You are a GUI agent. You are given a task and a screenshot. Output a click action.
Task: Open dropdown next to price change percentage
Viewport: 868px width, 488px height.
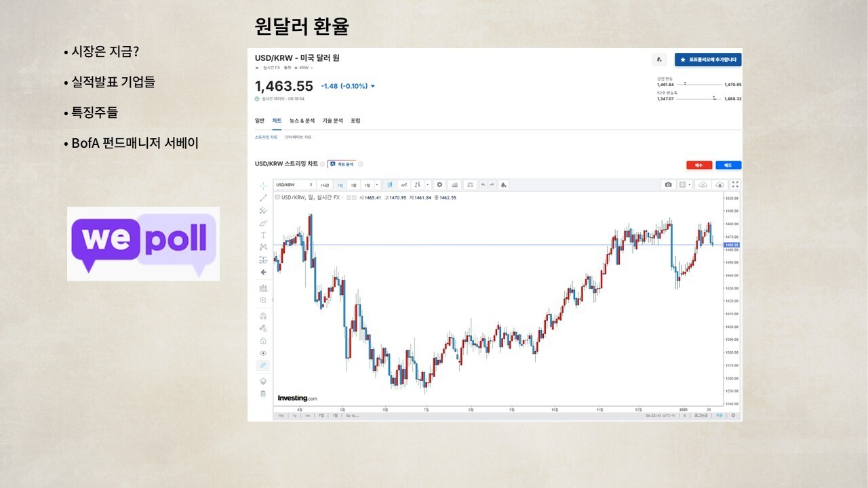[373, 86]
